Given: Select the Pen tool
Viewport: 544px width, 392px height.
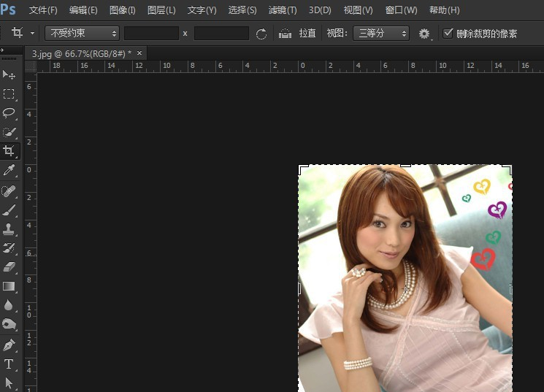Looking at the screenshot, I should pos(9,345).
